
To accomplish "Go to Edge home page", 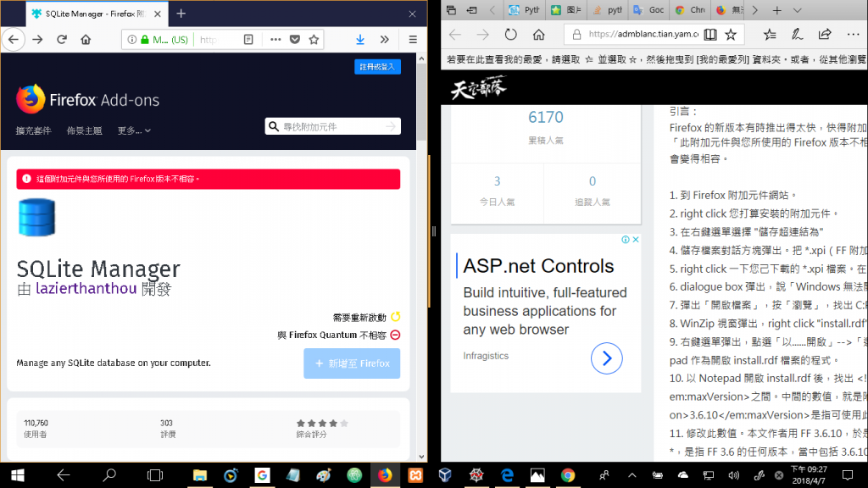I will 538,34.
